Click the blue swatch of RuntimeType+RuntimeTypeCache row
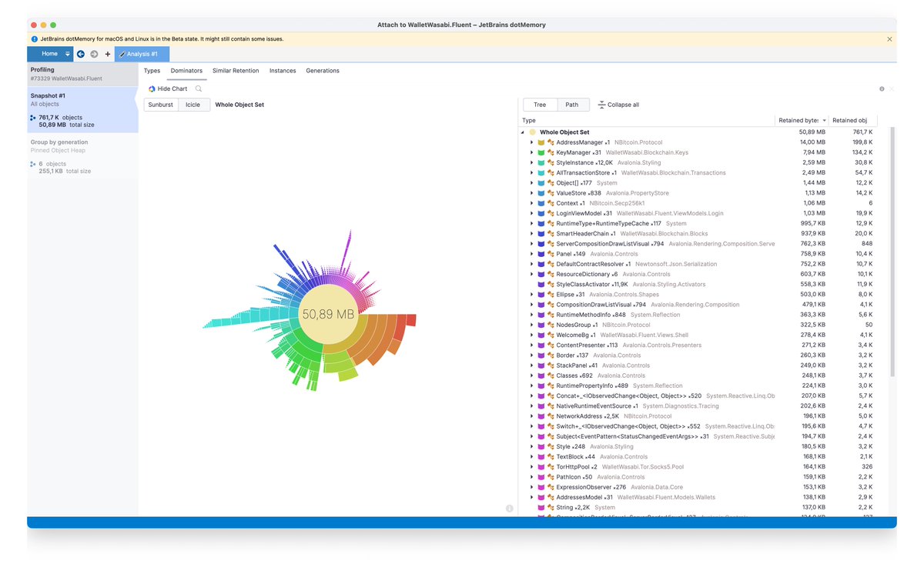The height and width of the screenshot is (564, 924). point(541,224)
